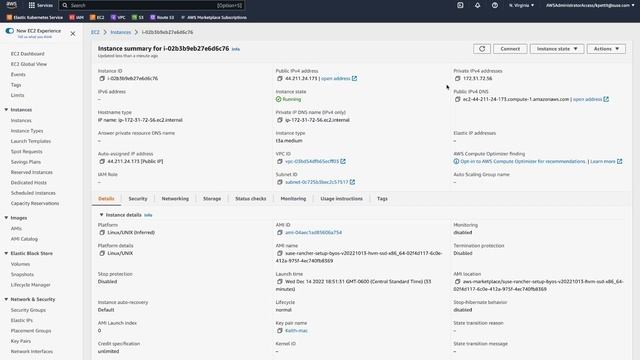Open the Usage instructions tab

pyautogui.click(x=342, y=199)
